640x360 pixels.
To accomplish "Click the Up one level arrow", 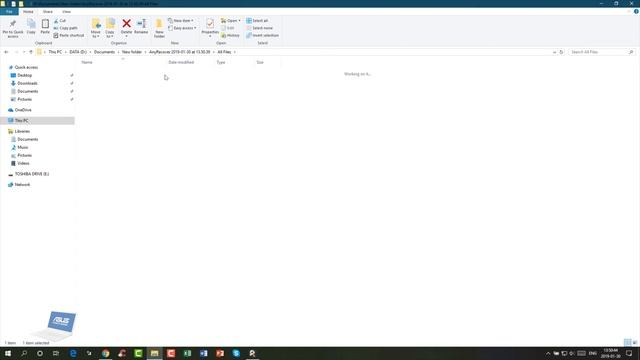I will pos(31,52).
